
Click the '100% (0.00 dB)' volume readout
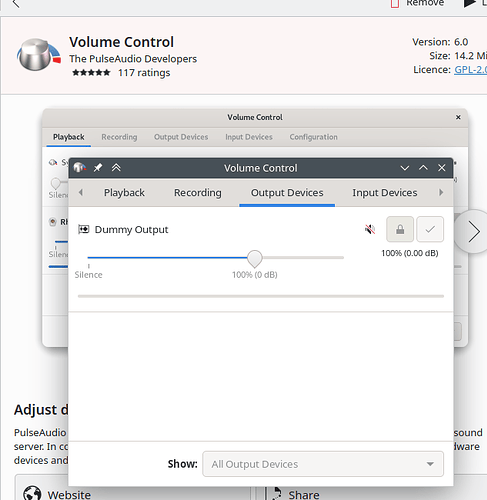[x=410, y=253]
